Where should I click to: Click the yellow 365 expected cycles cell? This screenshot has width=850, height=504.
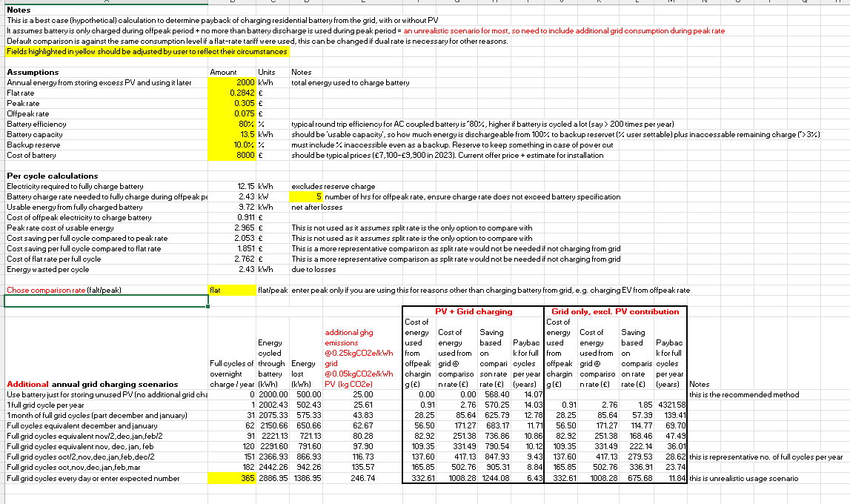tap(233, 478)
